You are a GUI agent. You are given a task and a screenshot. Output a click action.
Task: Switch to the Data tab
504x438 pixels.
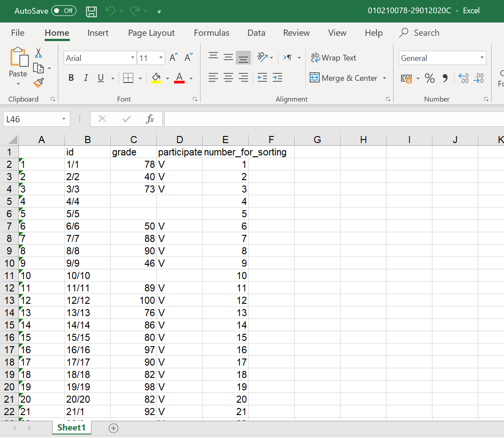(x=256, y=33)
